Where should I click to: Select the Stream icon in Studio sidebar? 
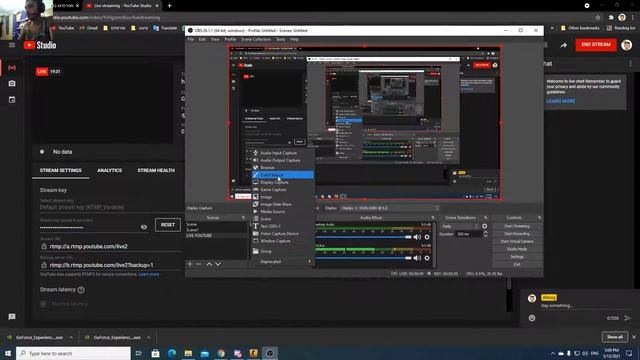[12, 68]
